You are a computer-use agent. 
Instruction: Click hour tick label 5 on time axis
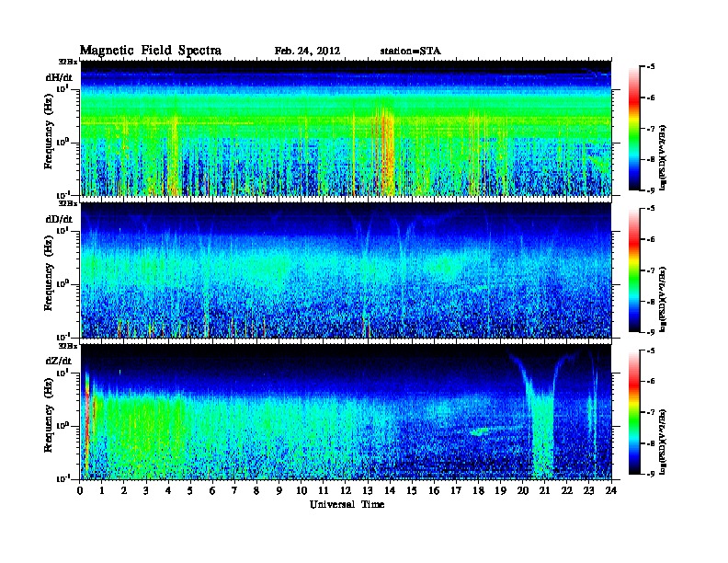pos(190,491)
